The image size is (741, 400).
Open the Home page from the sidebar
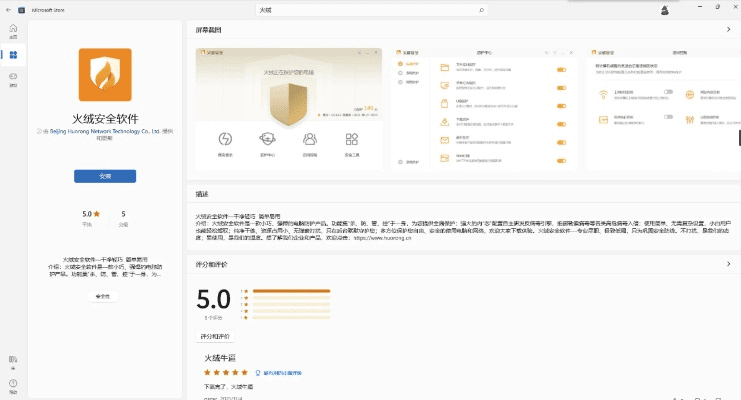tap(13, 31)
